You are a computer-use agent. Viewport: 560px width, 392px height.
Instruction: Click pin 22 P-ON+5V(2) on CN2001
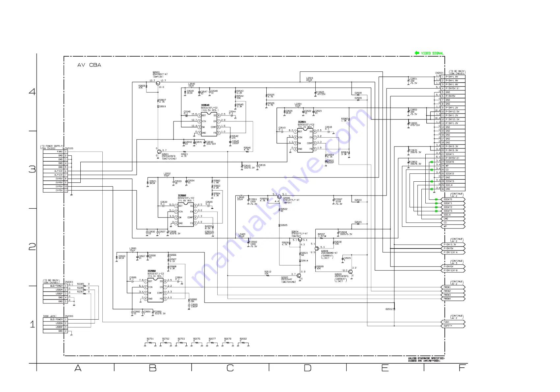point(453,158)
